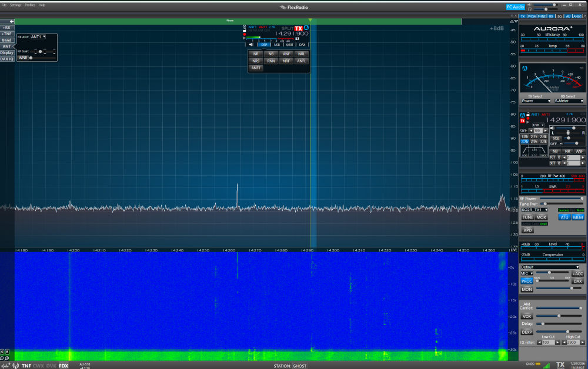Collapse the left side menu arrow

pyautogui.click(x=12, y=21)
